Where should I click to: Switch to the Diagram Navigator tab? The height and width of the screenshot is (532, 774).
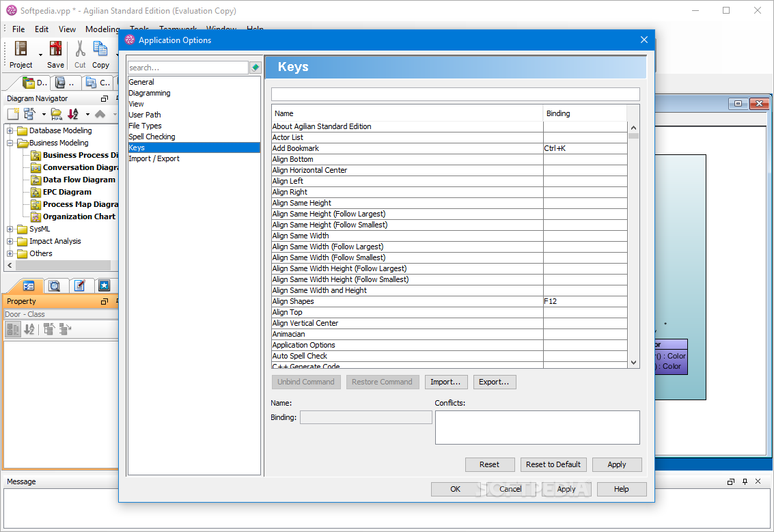[x=35, y=83]
